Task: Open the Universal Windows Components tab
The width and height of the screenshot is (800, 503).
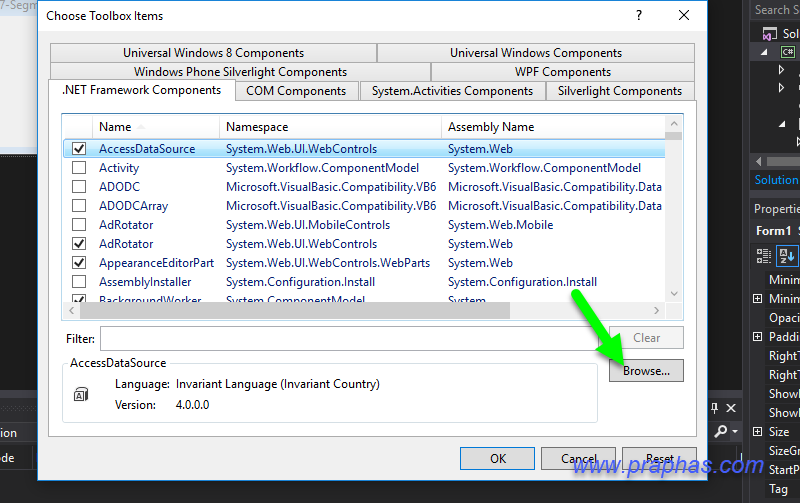Action: 536,53
